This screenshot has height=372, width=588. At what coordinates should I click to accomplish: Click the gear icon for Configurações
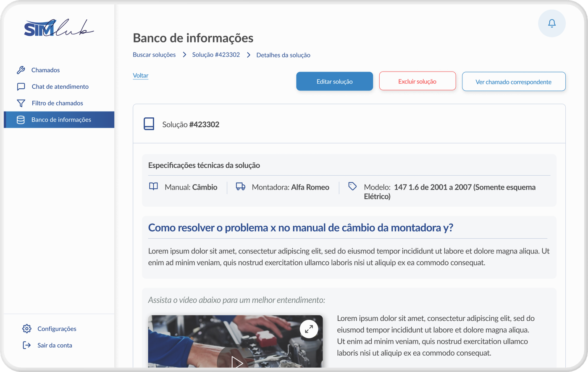pos(27,329)
